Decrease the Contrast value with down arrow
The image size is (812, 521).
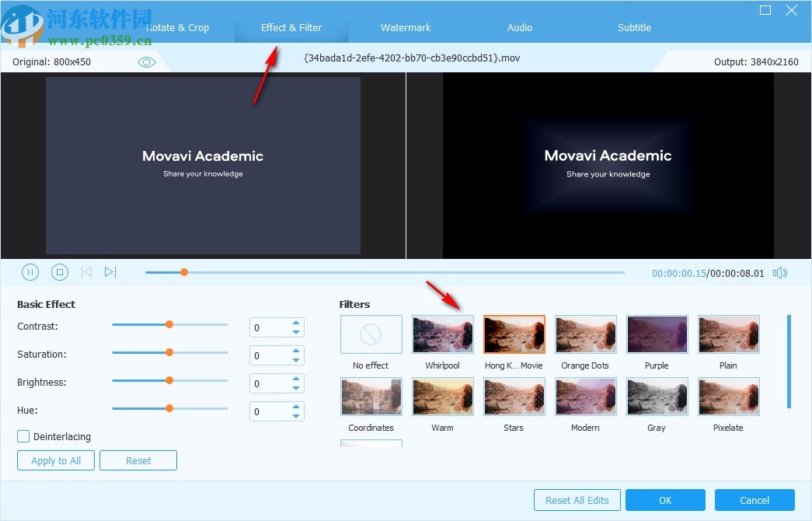[x=296, y=332]
